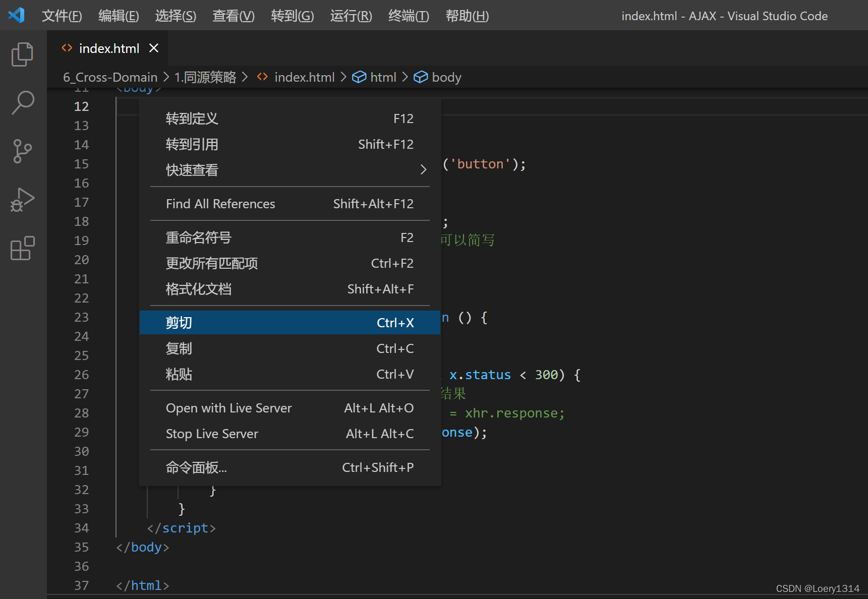Click the 可以简写 comment text

pyautogui.click(x=468, y=240)
